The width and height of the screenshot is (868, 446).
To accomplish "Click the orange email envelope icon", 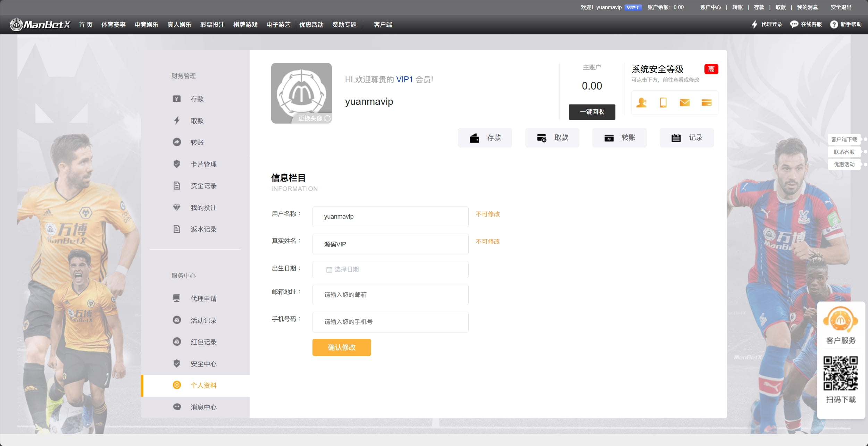I will [x=684, y=103].
